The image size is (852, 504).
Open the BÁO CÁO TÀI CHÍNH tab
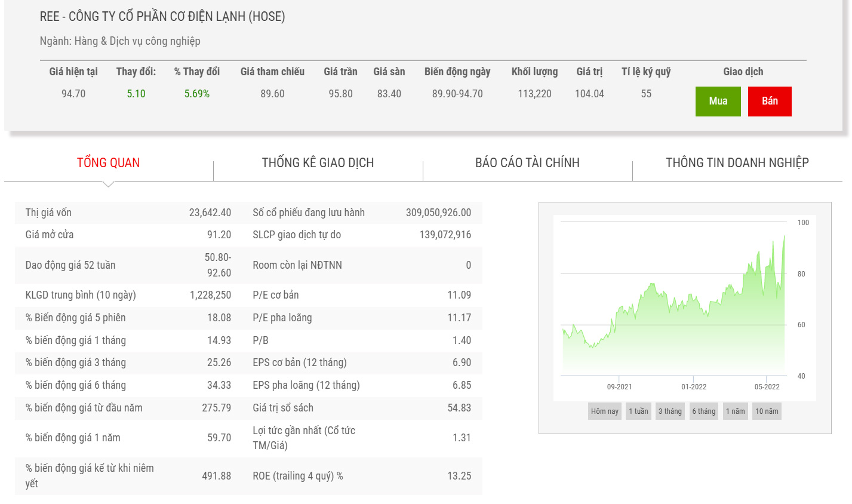tap(527, 163)
